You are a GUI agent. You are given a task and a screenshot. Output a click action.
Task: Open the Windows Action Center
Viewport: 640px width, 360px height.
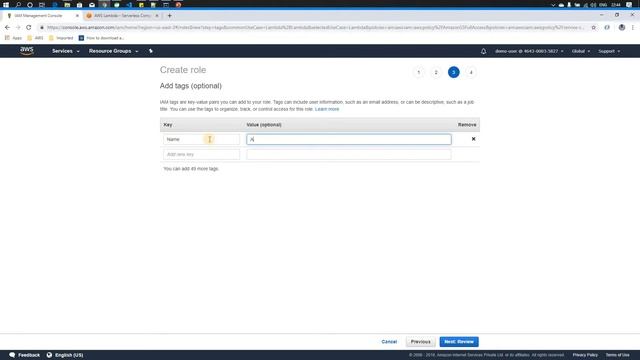pos(629,5)
